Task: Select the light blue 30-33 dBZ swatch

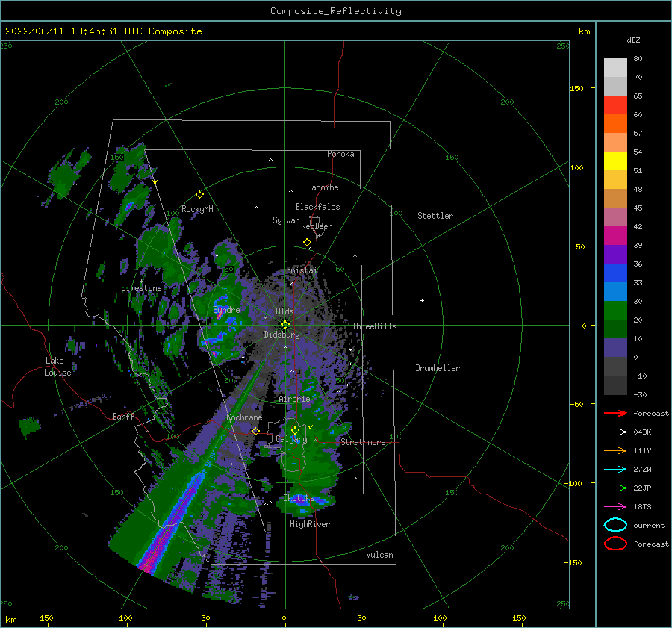Action: coord(615,291)
